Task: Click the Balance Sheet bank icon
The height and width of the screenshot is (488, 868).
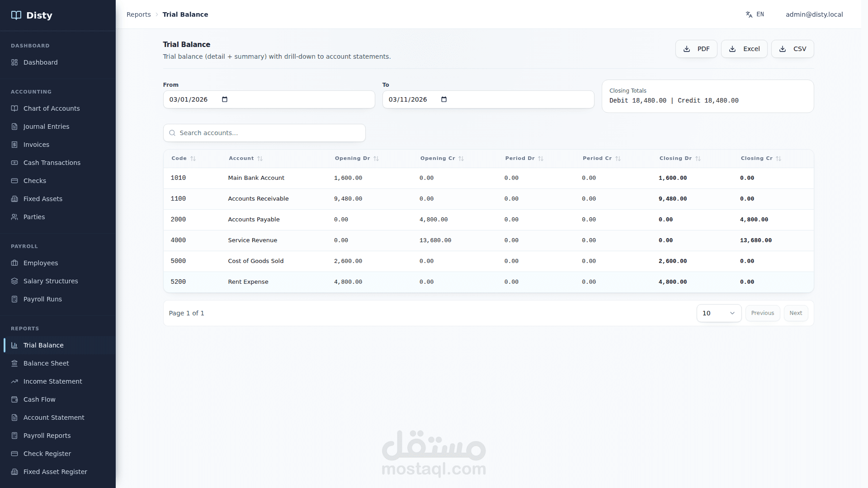Action: [14, 363]
